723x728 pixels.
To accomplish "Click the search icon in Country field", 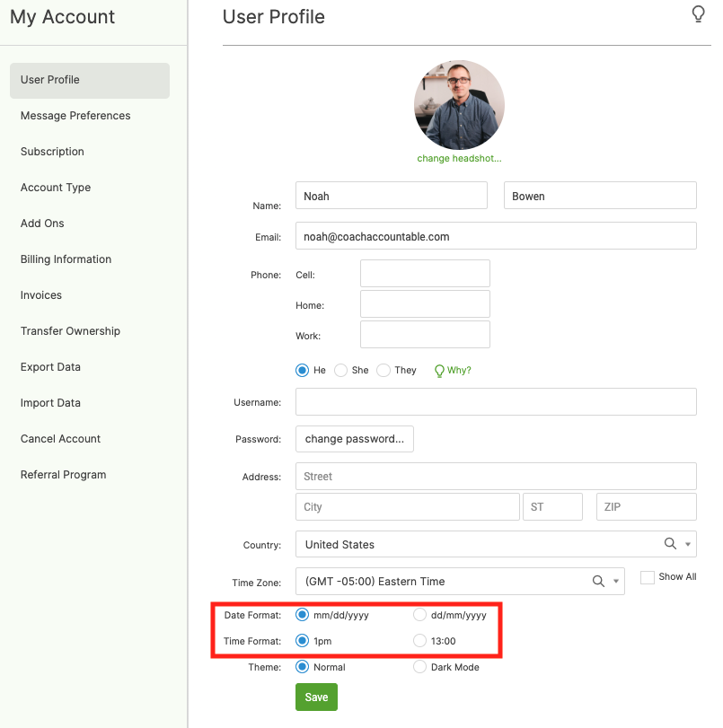I will point(670,544).
